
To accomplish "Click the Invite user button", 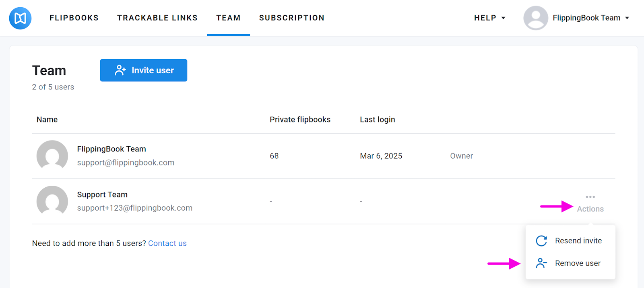I will tap(144, 70).
